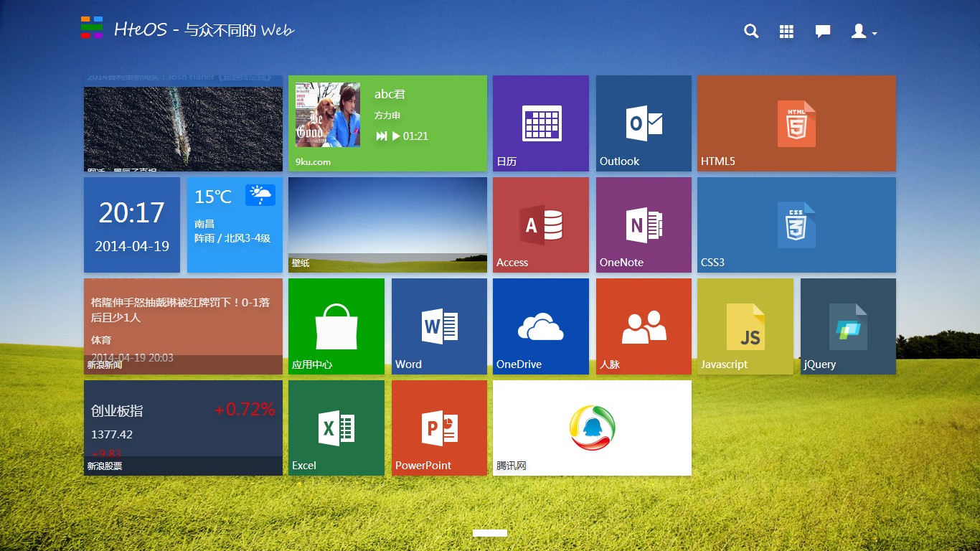
Task: Open the user account dropdown
Action: (x=864, y=31)
